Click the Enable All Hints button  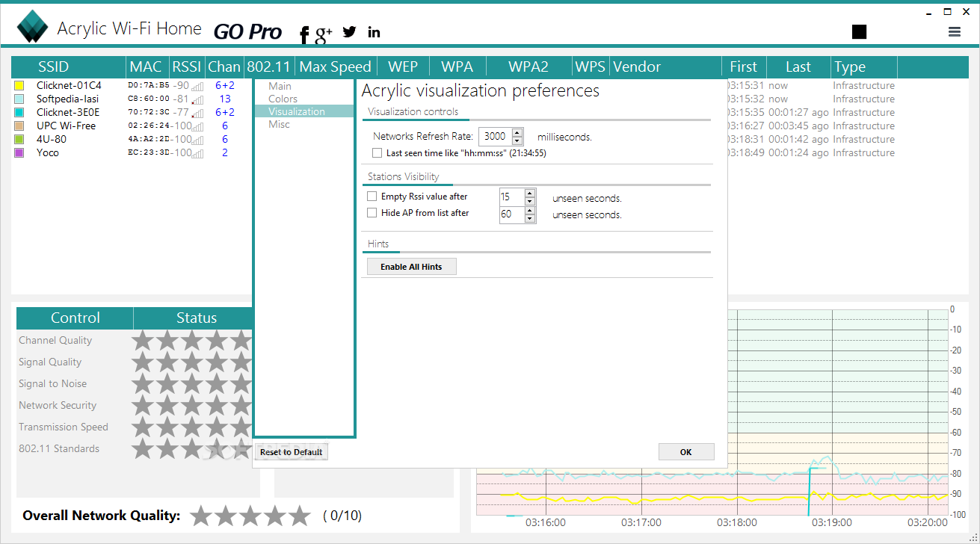point(411,267)
